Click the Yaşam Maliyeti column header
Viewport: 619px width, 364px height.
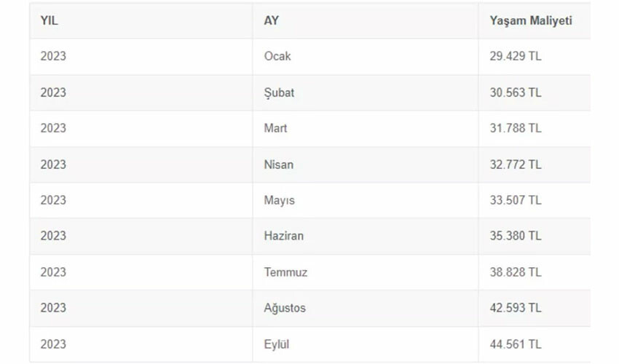(x=530, y=20)
